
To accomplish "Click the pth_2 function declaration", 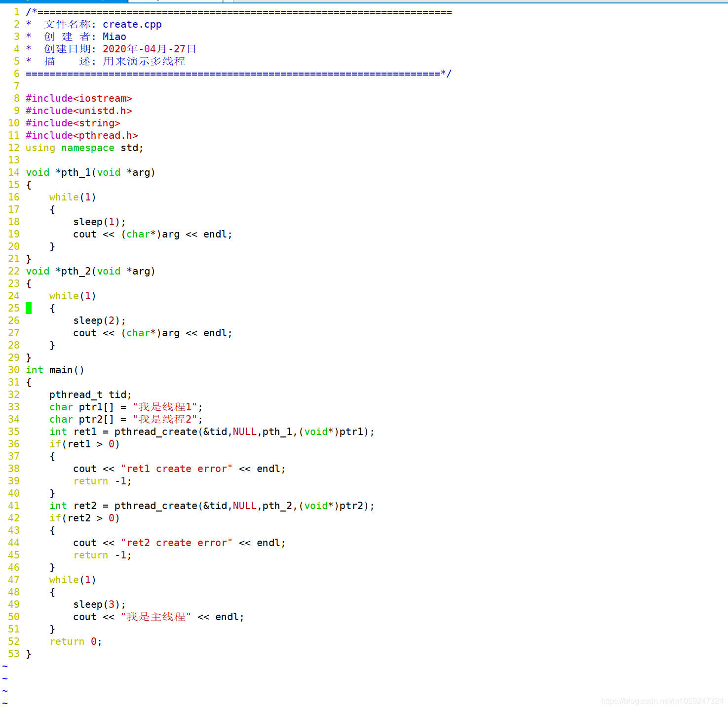I will pyautogui.click(x=91, y=271).
